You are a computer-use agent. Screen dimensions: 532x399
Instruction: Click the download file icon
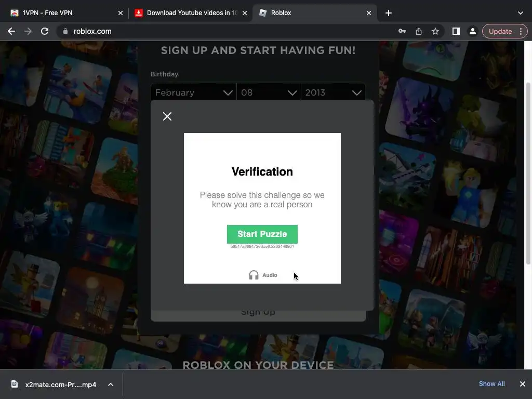click(x=15, y=384)
